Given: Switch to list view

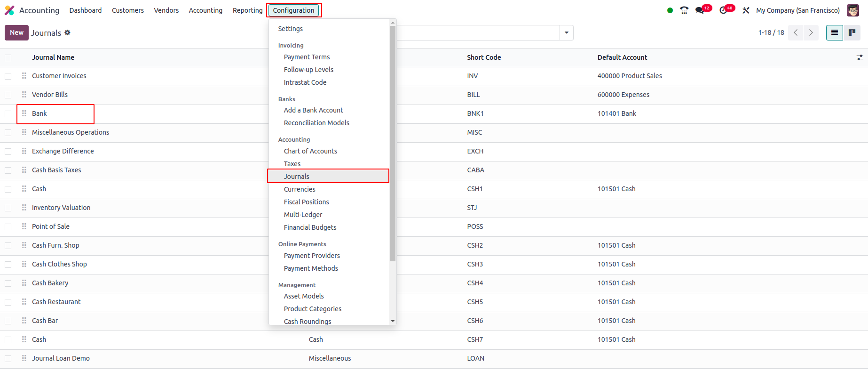Looking at the screenshot, I should [835, 32].
